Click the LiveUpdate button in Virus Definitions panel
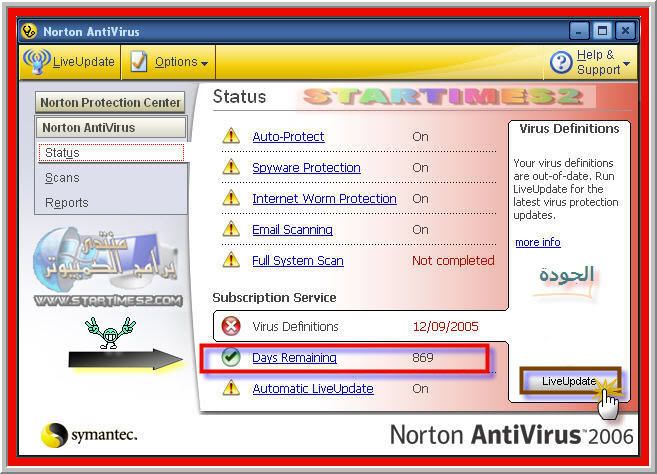 coord(570,381)
